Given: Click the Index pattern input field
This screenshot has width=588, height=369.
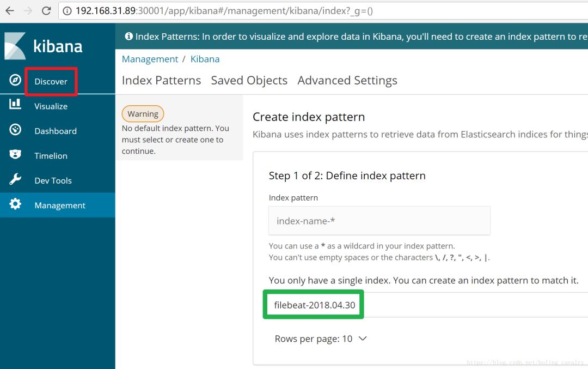Looking at the screenshot, I should tap(379, 221).
